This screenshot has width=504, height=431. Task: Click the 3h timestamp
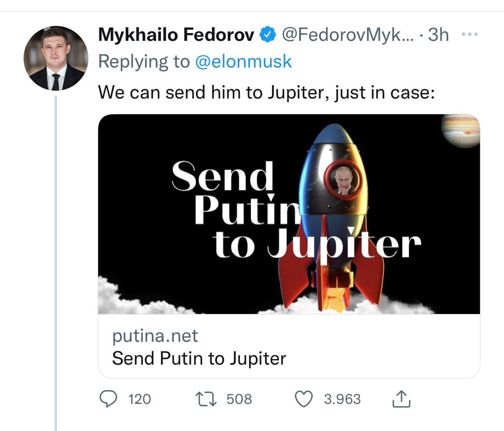(x=439, y=35)
